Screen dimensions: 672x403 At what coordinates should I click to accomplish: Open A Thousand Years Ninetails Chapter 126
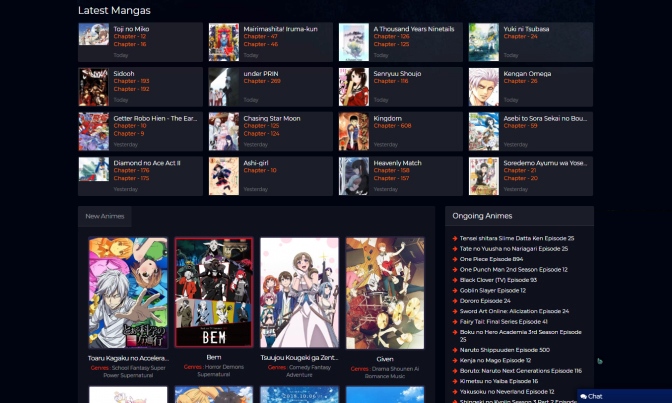(391, 36)
